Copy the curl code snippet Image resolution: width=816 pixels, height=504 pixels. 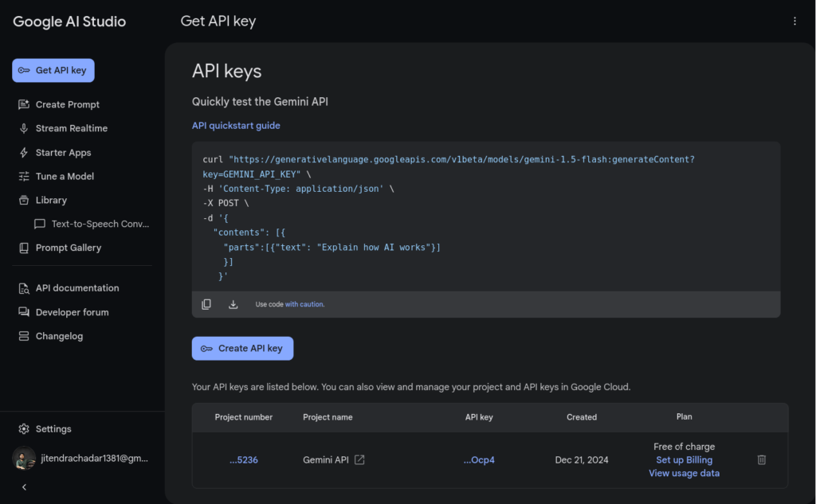[x=206, y=304]
